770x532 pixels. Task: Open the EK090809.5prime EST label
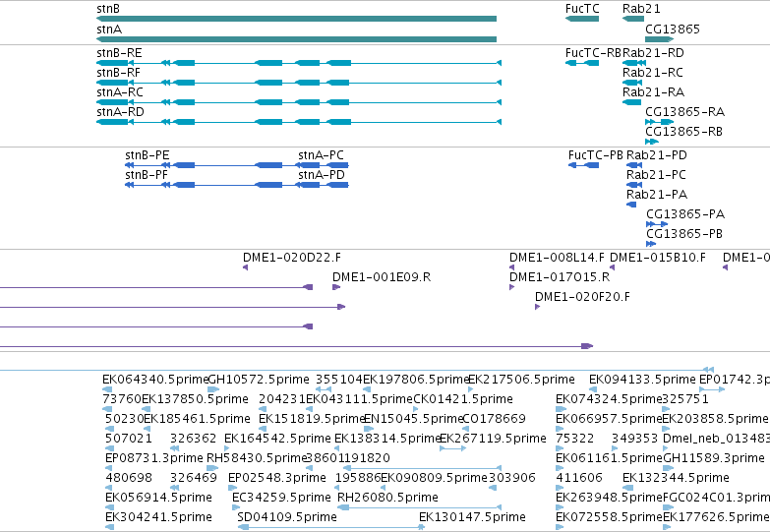click(434, 478)
